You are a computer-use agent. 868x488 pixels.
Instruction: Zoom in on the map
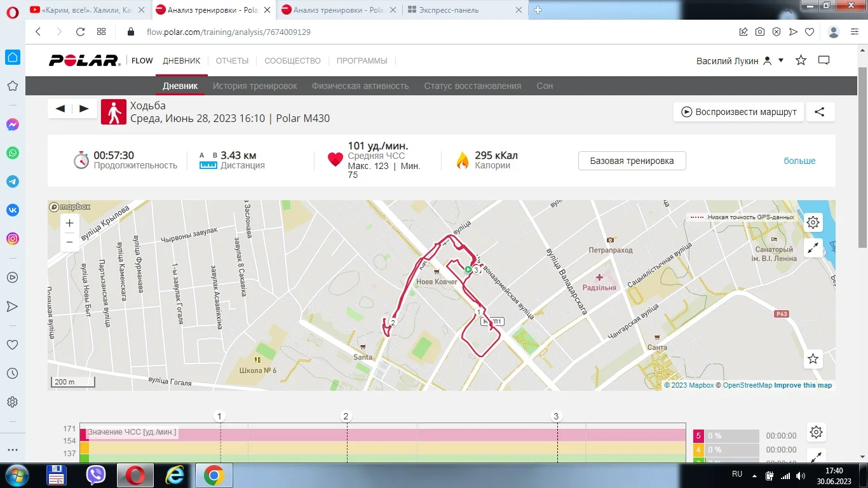click(x=70, y=223)
